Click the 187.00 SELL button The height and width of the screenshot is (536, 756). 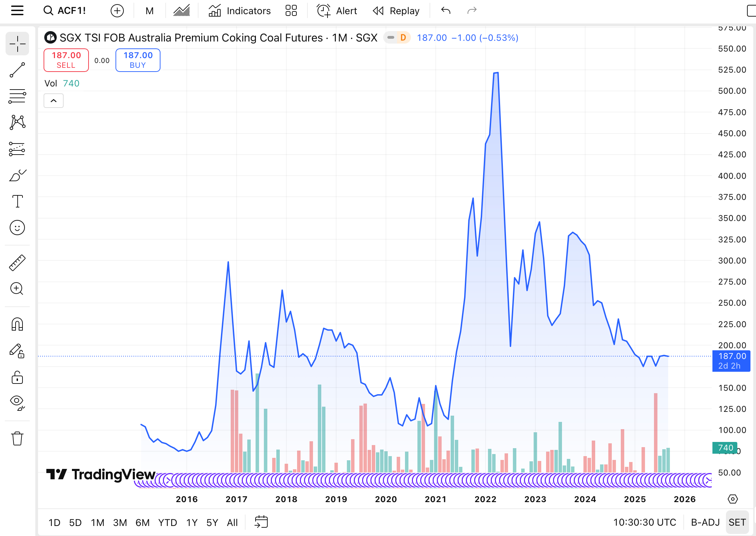[x=66, y=60]
